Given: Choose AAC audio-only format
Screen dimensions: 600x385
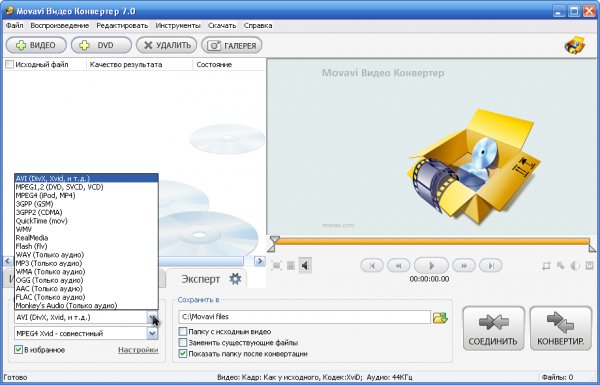Looking at the screenshot, I should tap(86, 289).
